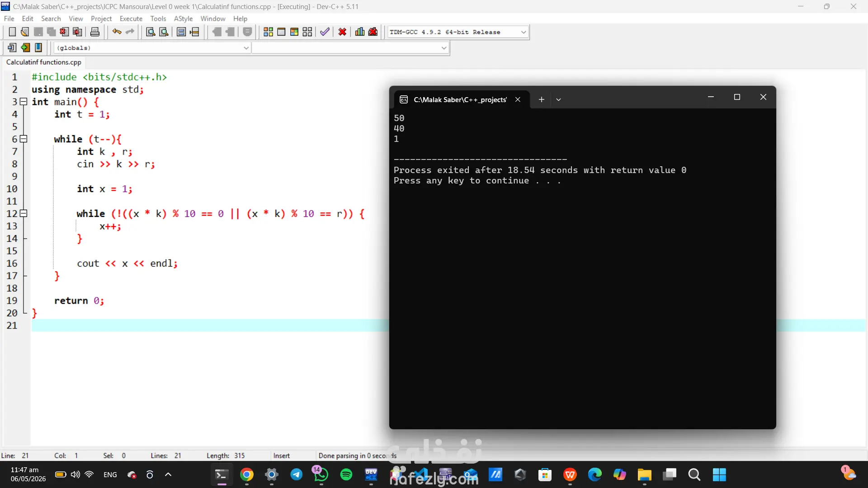
Task: Open the View menu
Action: 75,19
